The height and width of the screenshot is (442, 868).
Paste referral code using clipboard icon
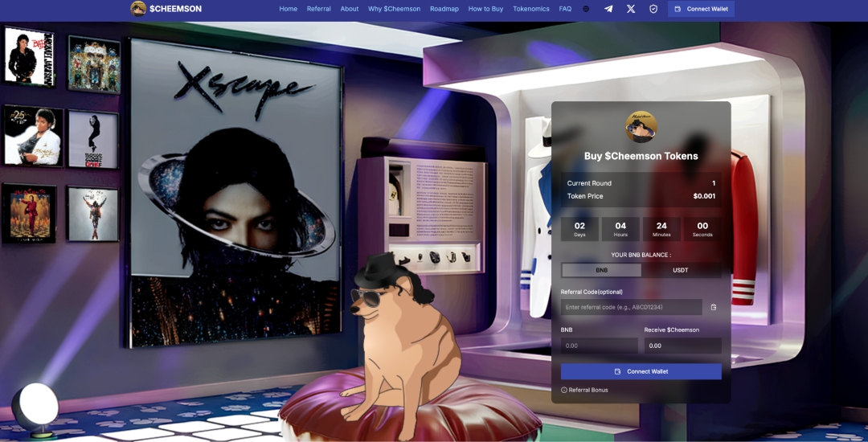click(713, 307)
